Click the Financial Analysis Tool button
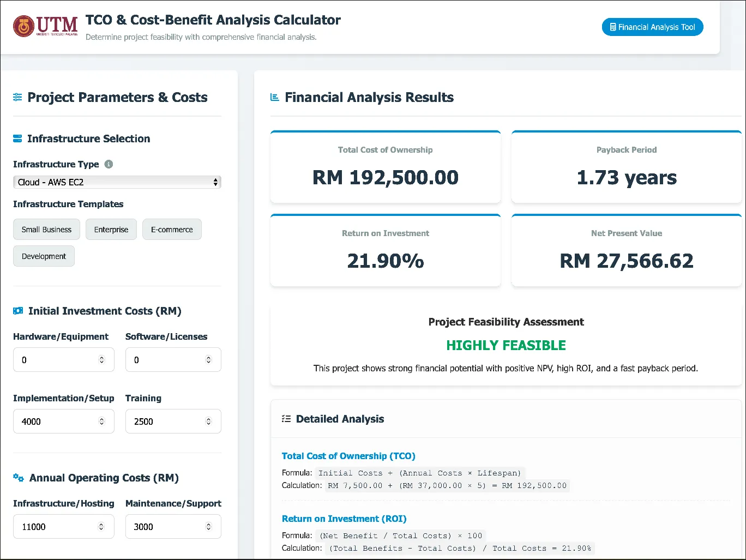 (x=652, y=27)
